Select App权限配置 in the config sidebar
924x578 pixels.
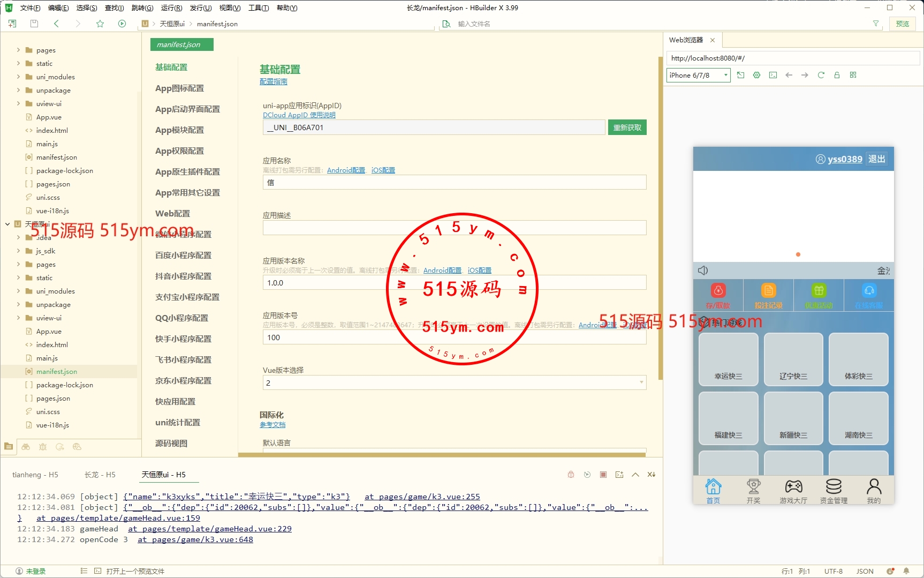tap(179, 151)
